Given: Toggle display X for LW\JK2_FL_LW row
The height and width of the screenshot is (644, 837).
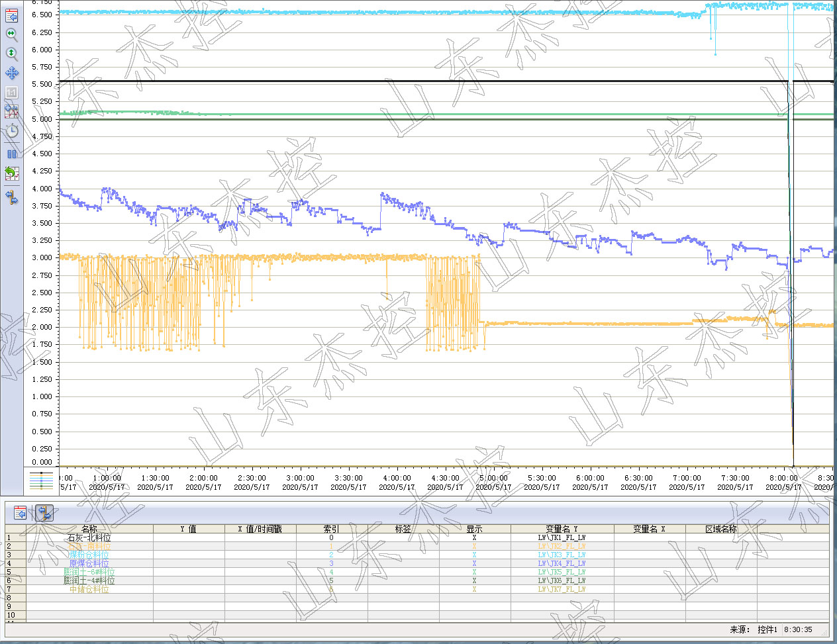Looking at the screenshot, I should point(475,546).
